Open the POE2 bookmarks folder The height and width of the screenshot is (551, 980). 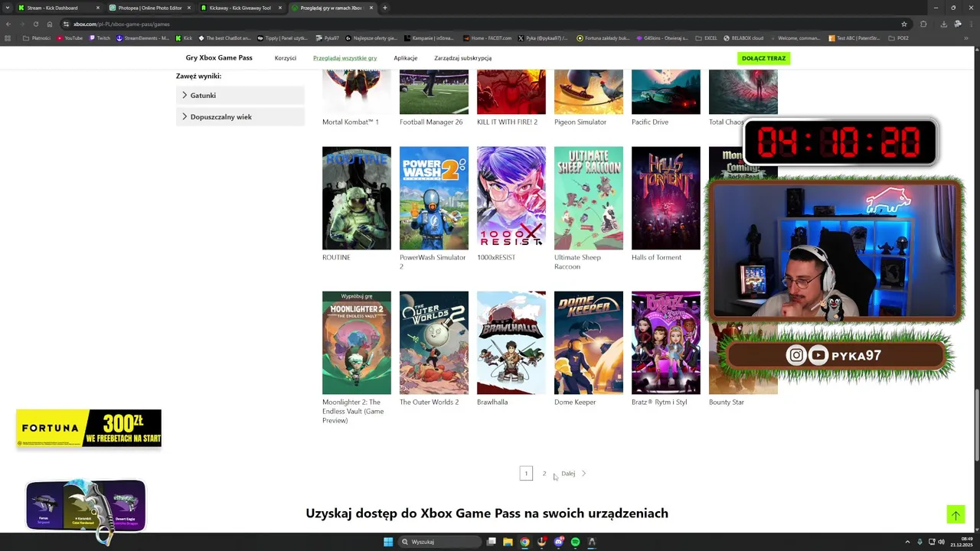pos(899,37)
